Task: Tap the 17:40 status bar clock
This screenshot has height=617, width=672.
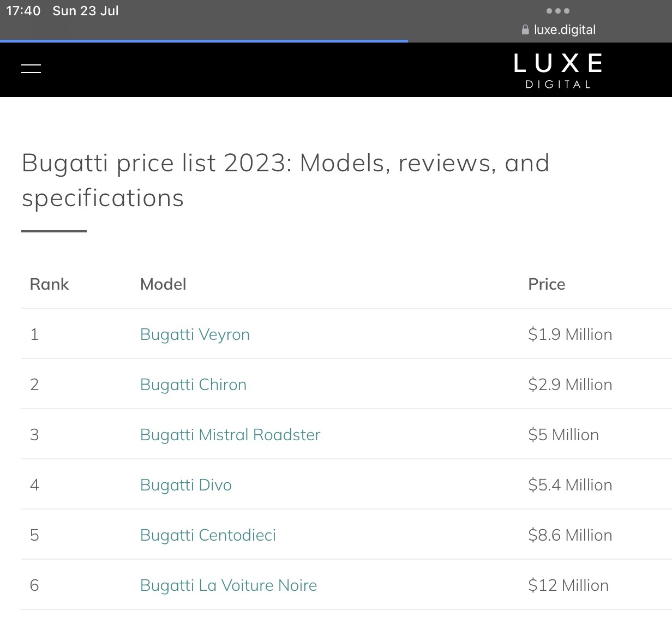Action: click(x=23, y=11)
